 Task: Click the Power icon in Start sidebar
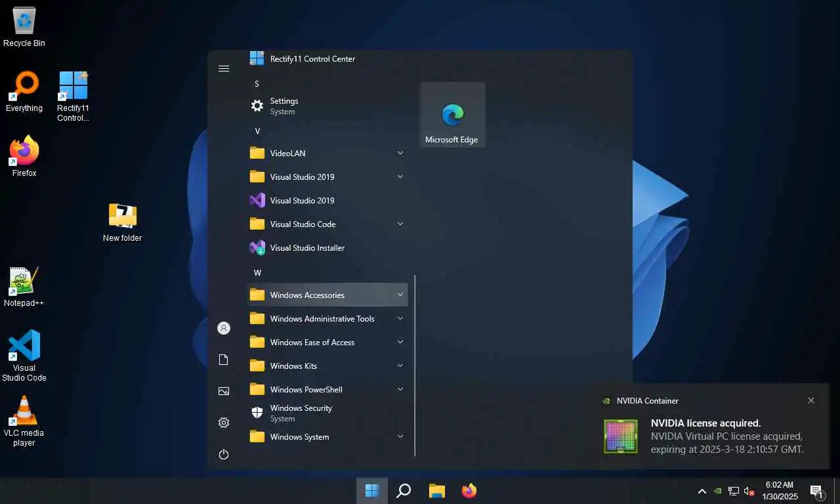(224, 454)
